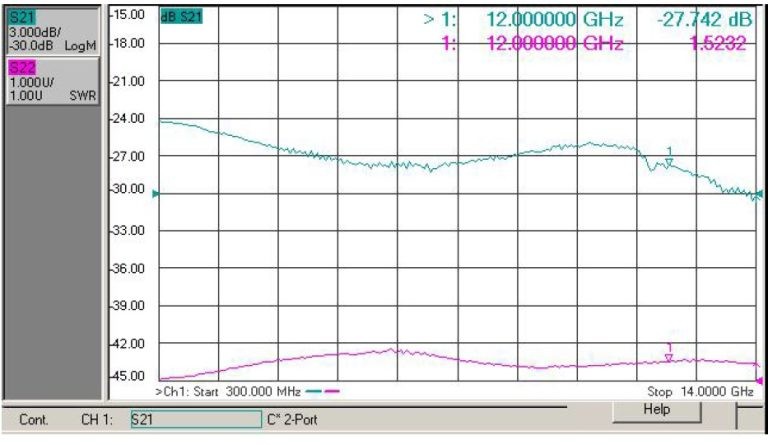Viewport: 768px width, 445px height.
Task: Click the magenta trace legend line
Action: pyautogui.click(x=332, y=391)
